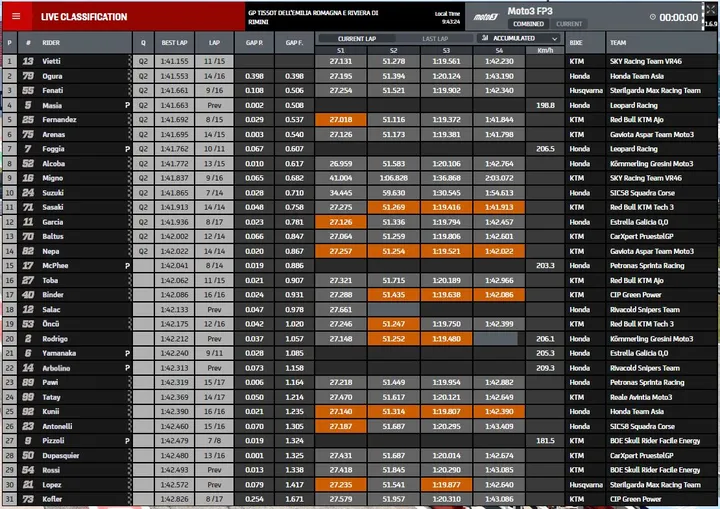The height and width of the screenshot is (509, 720).
Task: Click the session clock icon
Action: [x=652, y=17]
